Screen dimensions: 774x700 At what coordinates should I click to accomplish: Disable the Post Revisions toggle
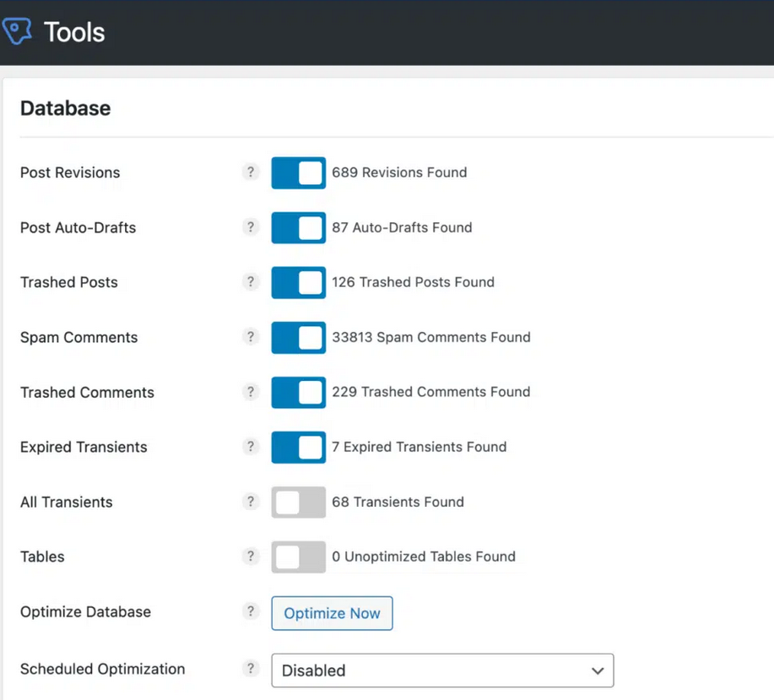297,172
